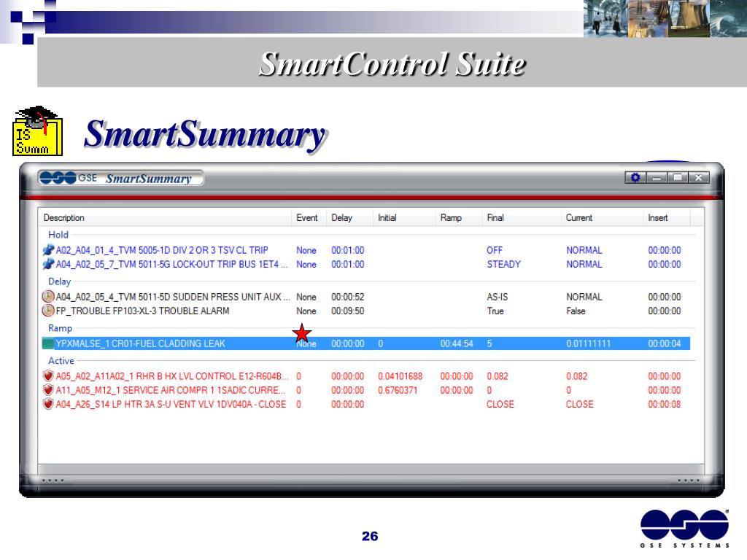Sort by Ramp column header
Viewport: 747px width, 560px height.
pyautogui.click(x=458, y=217)
